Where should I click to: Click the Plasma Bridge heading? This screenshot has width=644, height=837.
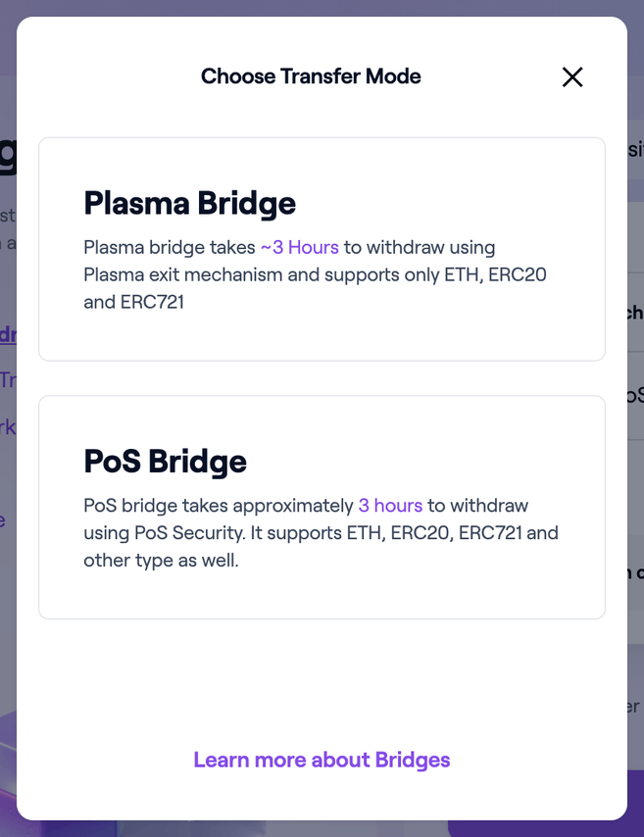point(189,203)
